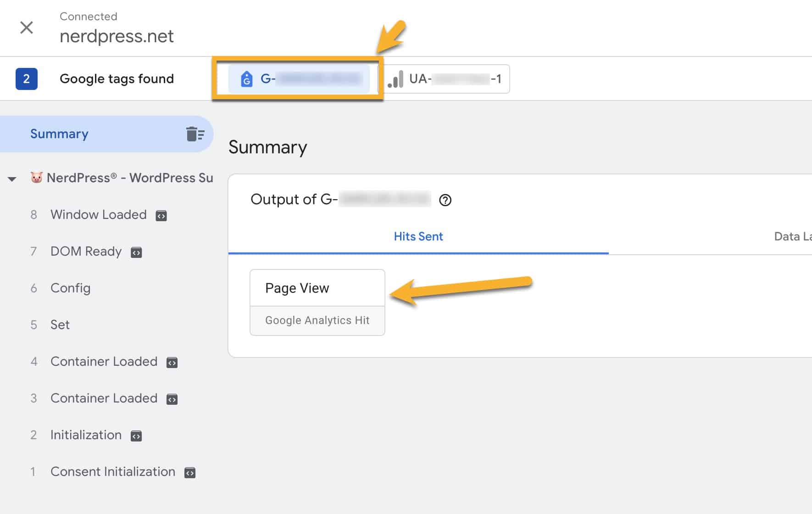Clear all events using the trash icon
The image size is (812, 514).
(x=195, y=134)
